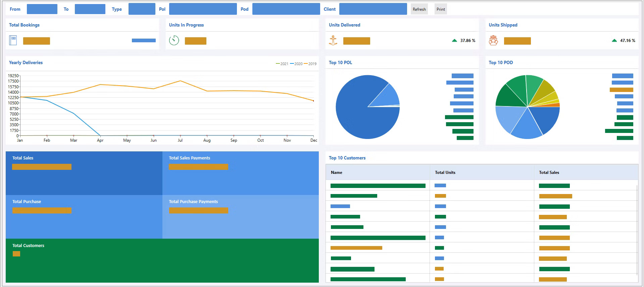Image resolution: width=644 pixels, height=287 pixels.
Task: Click the From date field
Action: coord(42,9)
